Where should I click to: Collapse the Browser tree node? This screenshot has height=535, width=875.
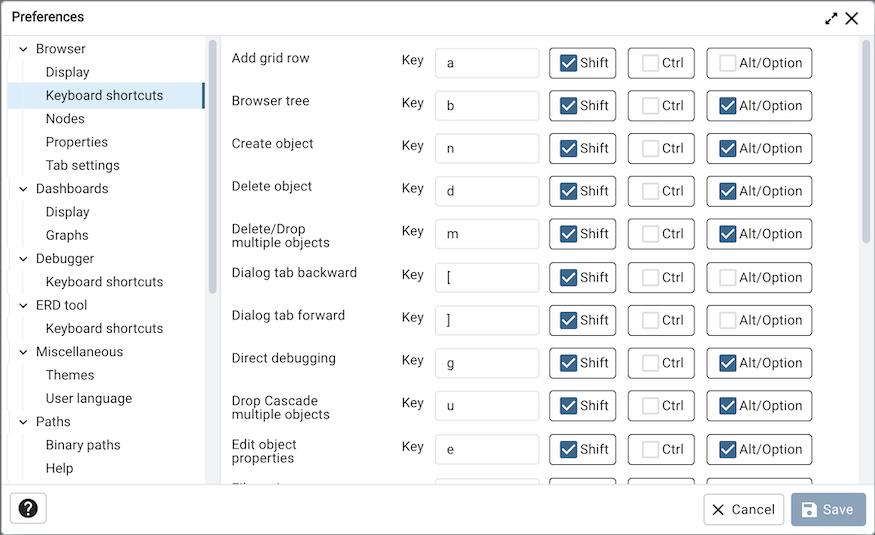tap(23, 49)
